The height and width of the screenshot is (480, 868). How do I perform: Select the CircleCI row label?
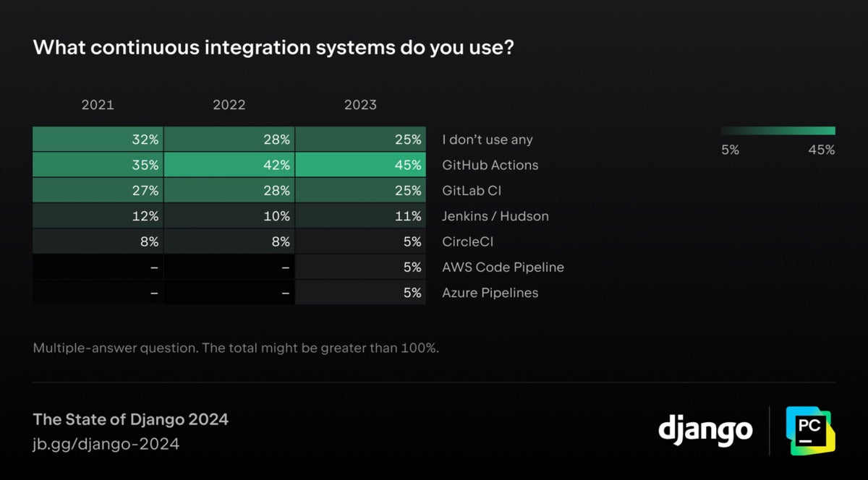coord(468,241)
